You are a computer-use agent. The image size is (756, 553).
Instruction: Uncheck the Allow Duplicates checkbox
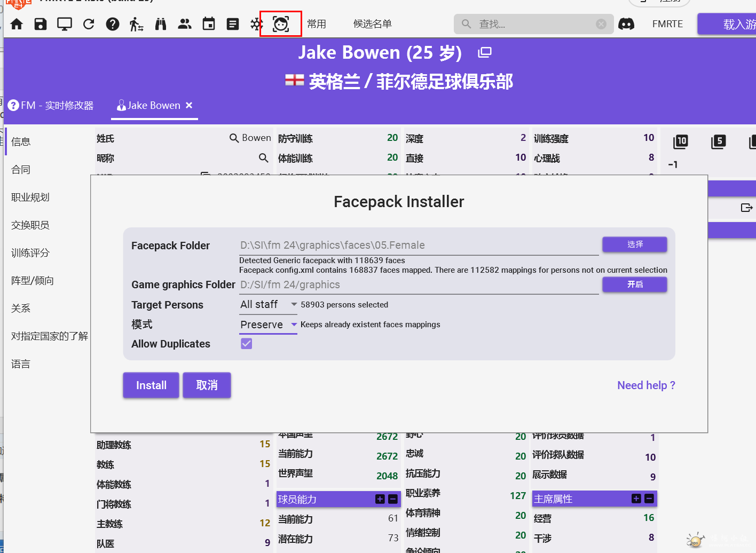[x=246, y=344]
